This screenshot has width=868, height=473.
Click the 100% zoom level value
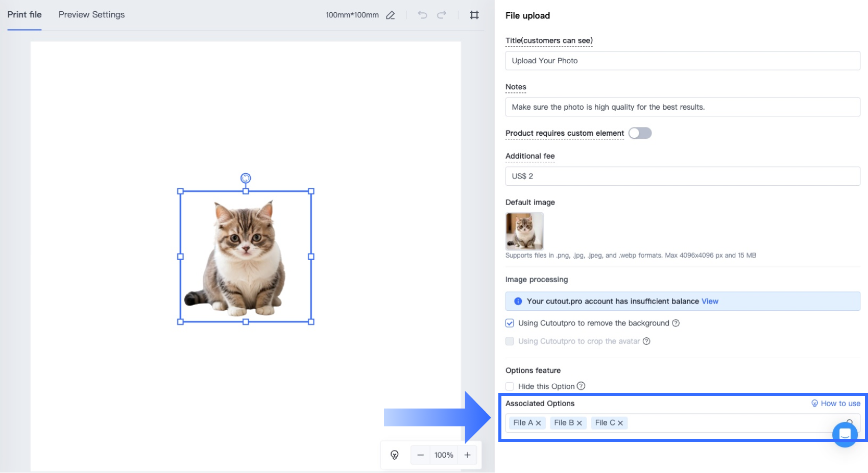tap(444, 455)
